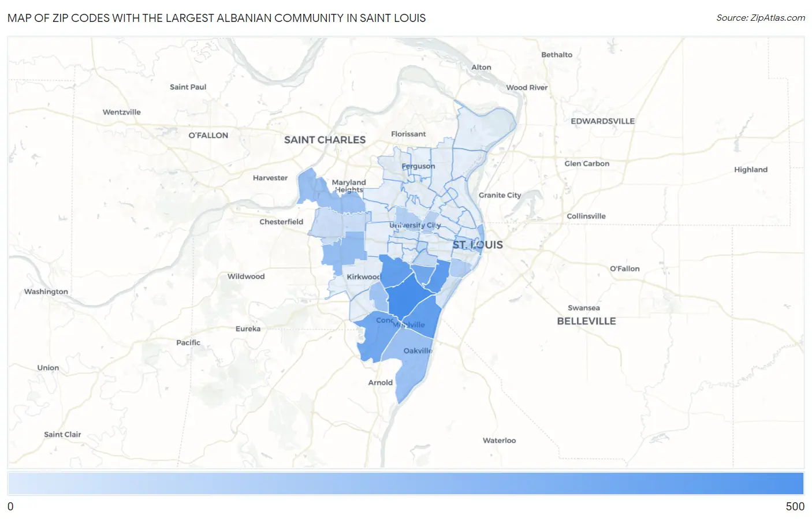Click the Saint Clair map label
The width and height of the screenshot is (812, 519).
pyautogui.click(x=62, y=435)
